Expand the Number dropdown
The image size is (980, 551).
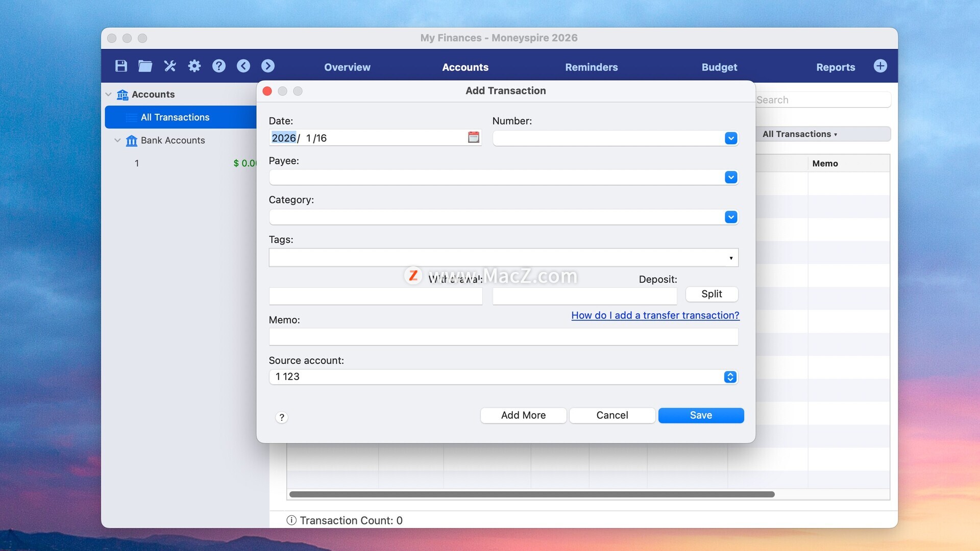tap(730, 138)
